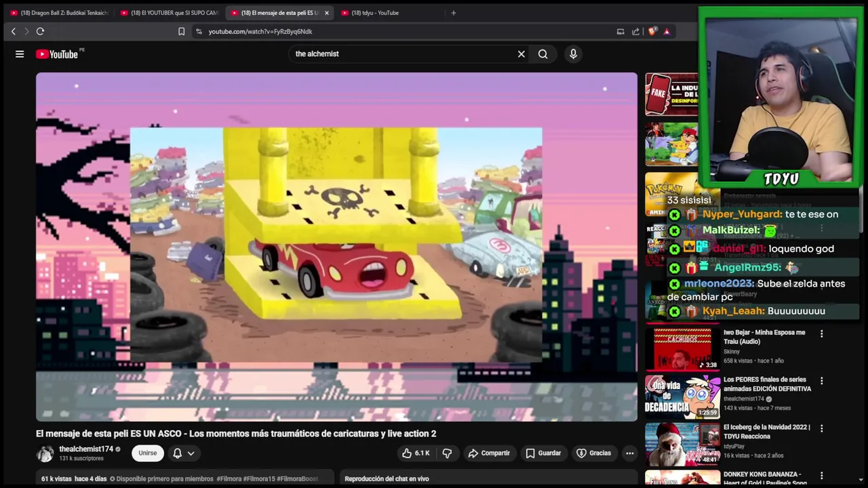Switch to 'El YOUTUBER que SI SUPO CAM' tab
Screen dimensions: 868x488
pyautogui.click(x=170, y=13)
